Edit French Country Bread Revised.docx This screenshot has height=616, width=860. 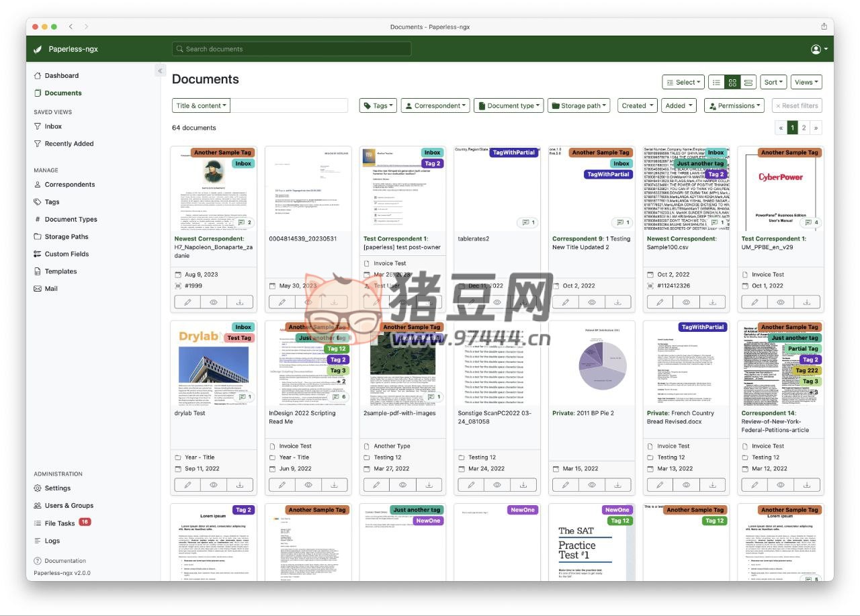(660, 485)
